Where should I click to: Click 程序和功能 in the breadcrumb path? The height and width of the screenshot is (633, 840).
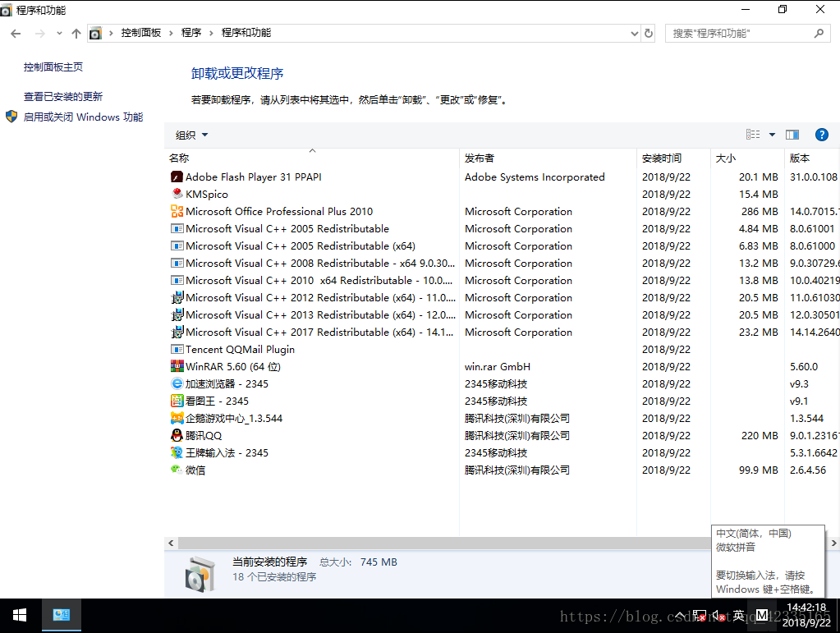[x=246, y=33]
